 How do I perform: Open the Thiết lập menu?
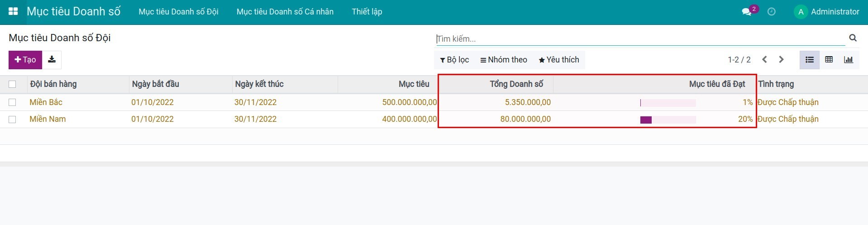(x=367, y=12)
